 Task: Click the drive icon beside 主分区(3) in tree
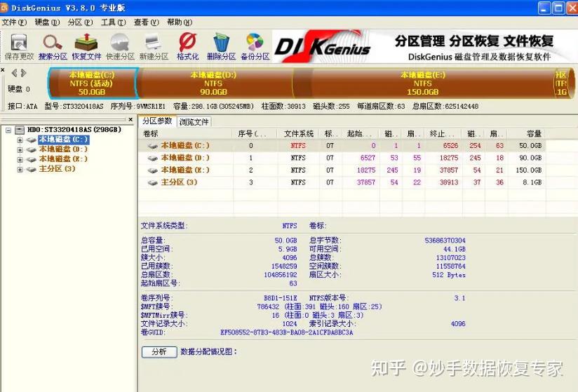tap(32, 169)
